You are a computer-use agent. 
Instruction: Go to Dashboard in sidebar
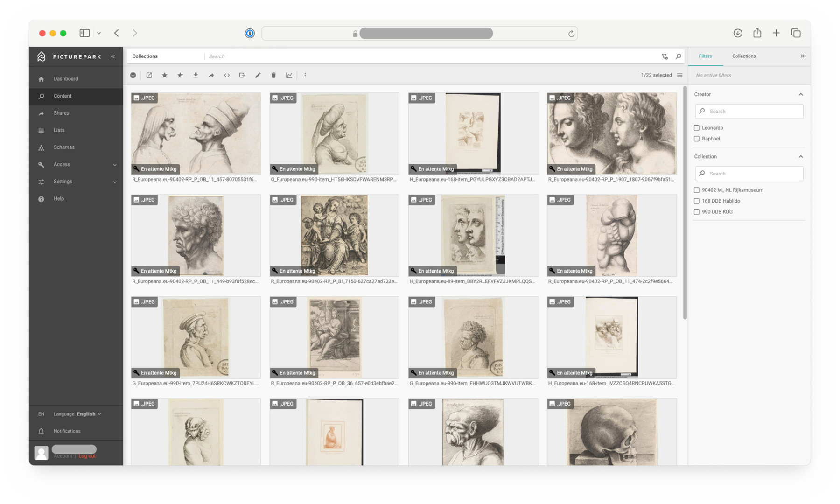(x=76, y=79)
